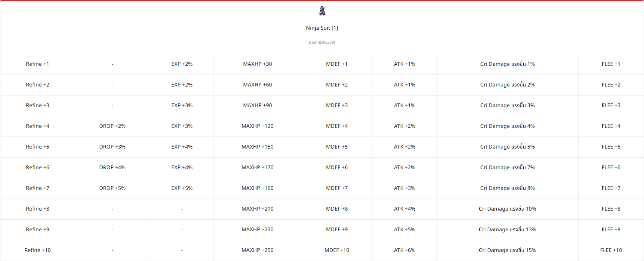Select the Refine +4 row label
Screen dimensions: 644x261
(38, 126)
